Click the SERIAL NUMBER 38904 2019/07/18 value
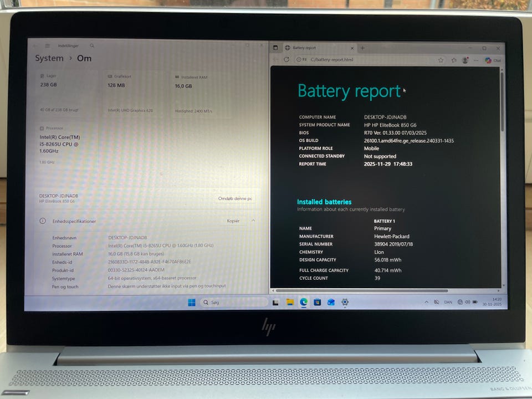The height and width of the screenshot is (399, 532). (393, 244)
